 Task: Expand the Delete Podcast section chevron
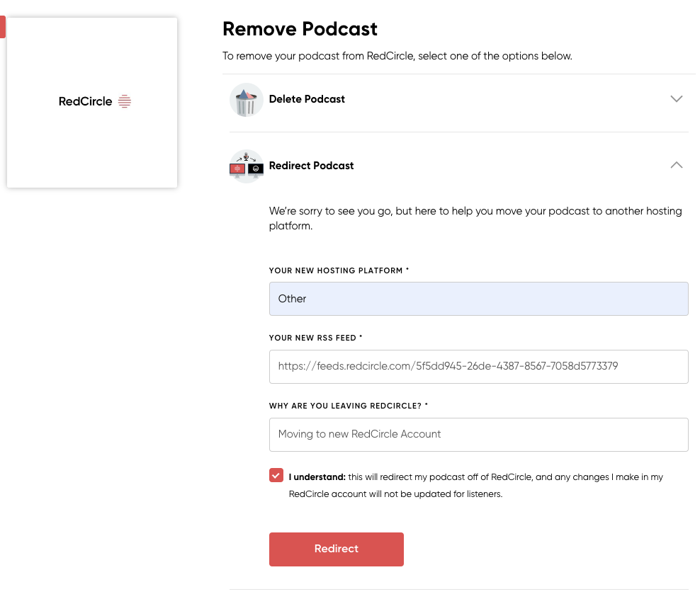coord(677,98)
